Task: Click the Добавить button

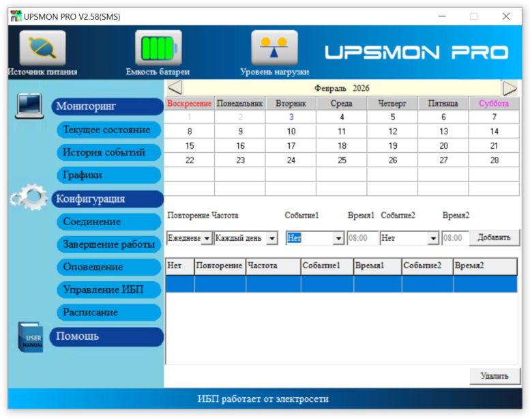Action: click(x=494, y=237)
